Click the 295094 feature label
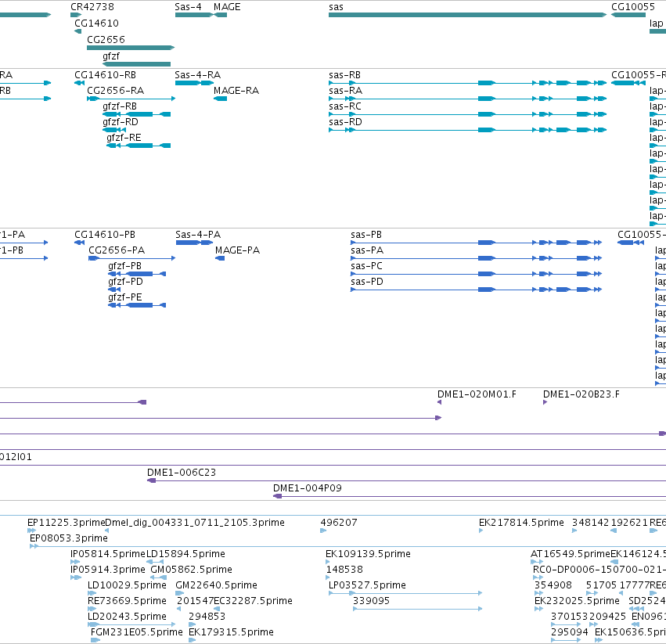The width and height of the screenshot is (666, 644). (570, 632)
